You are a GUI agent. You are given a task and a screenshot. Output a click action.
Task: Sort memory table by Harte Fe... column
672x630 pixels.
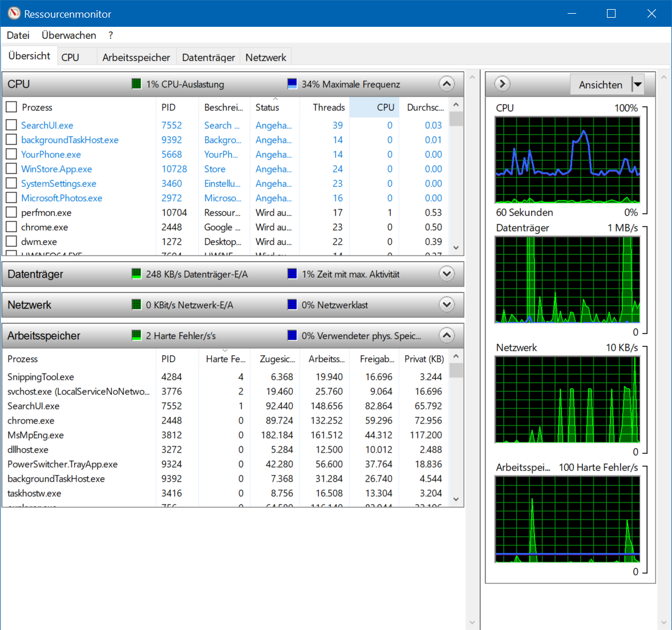click(x=225, y=359)
